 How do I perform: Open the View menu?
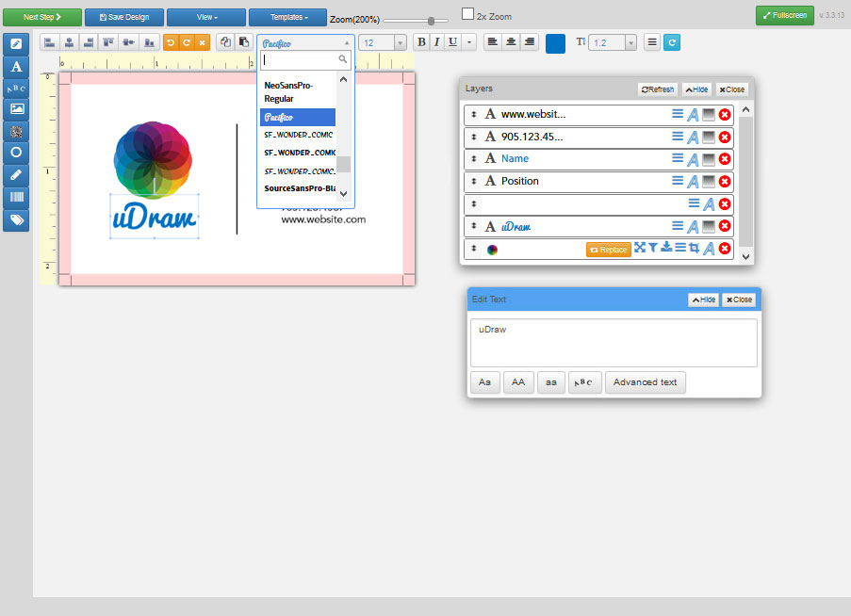[x=206, y=17]
